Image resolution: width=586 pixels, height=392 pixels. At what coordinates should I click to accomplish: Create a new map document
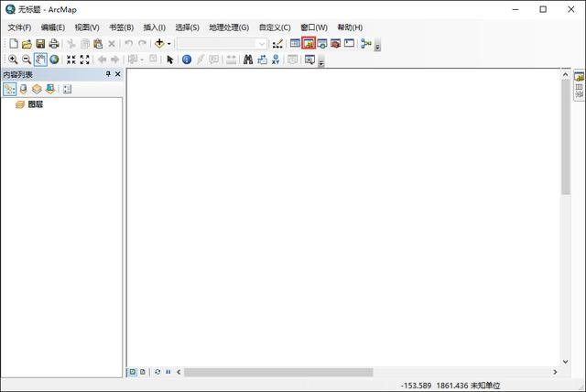[x=14, y=44]
